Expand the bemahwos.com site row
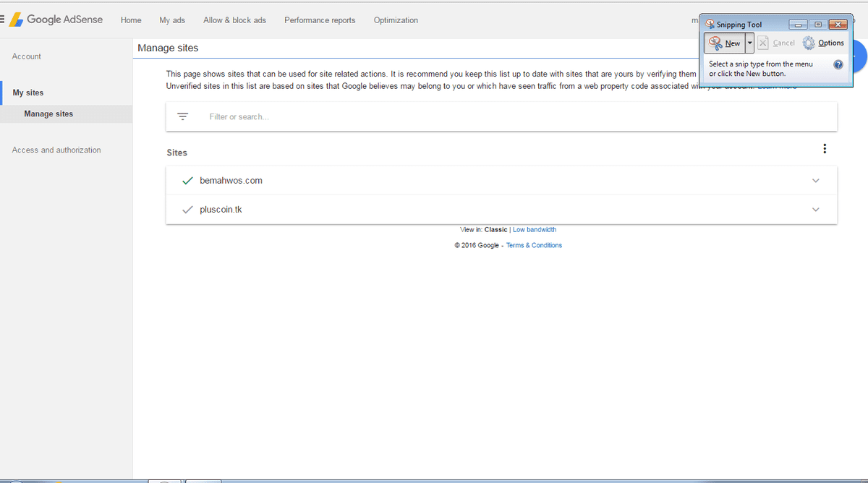 point(816,181)
